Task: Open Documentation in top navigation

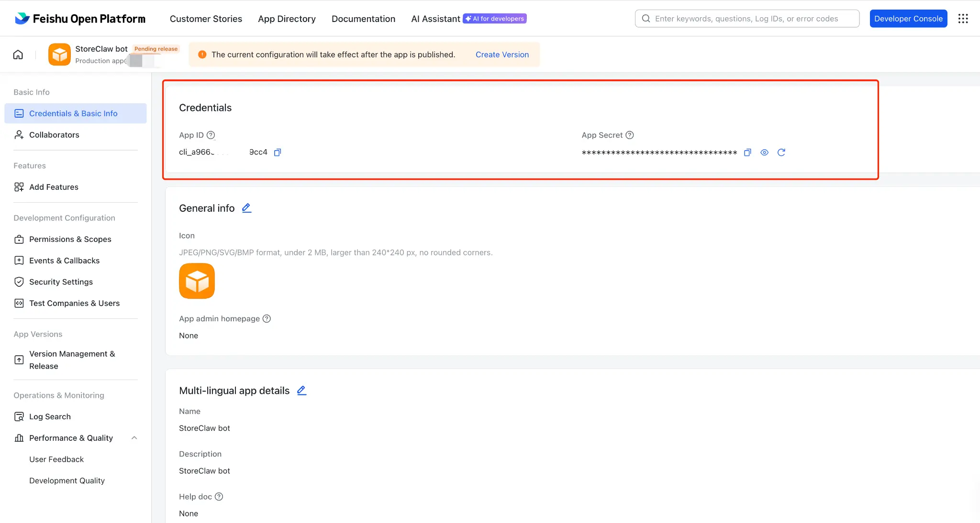Action: (363, 19)
